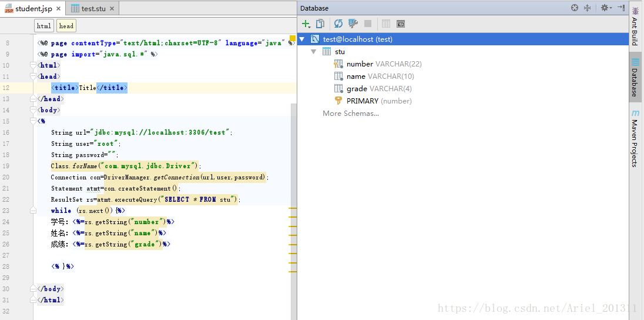Click the html breadcrumb
The image size is (644, 320).
tap(44, 26)
